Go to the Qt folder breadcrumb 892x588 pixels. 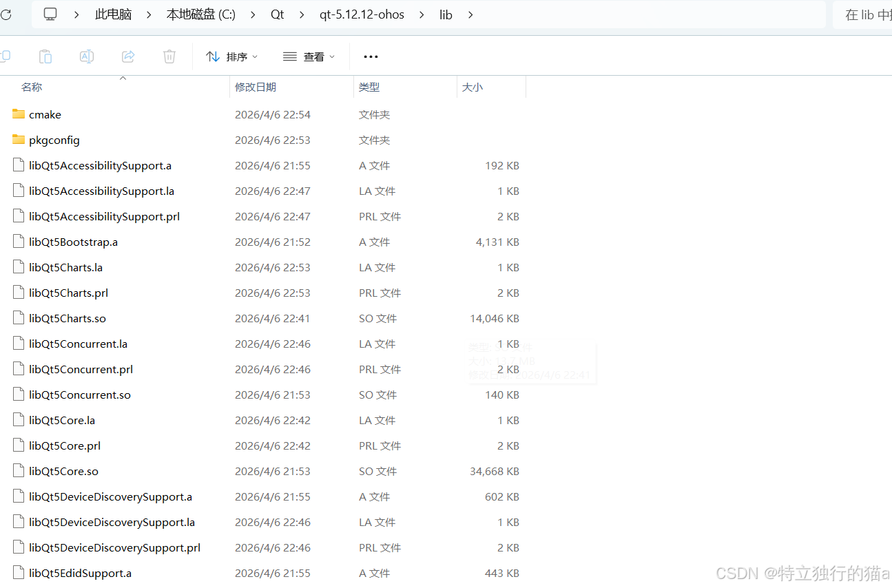pyautogui.click(x=278, y=14)
